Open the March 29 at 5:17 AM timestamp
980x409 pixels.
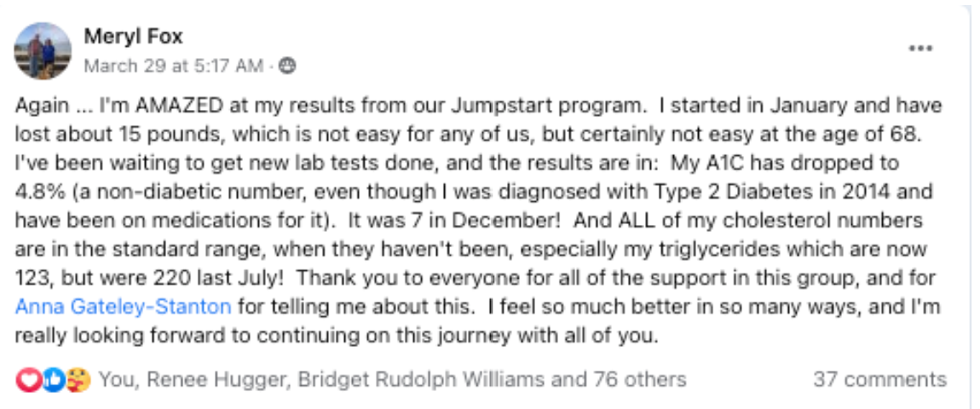pyautogui.click(x=174, y=66)
